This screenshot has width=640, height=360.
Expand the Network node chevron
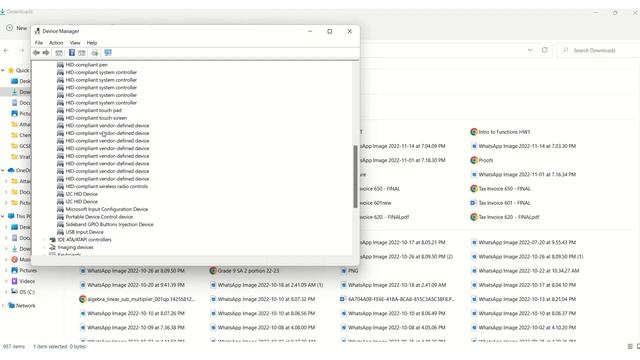click(3, 305)
